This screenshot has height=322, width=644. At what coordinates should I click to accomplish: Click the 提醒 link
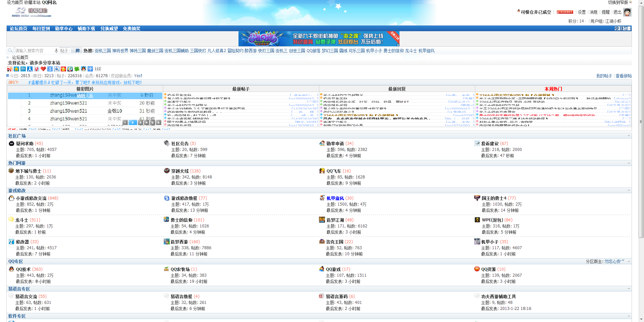coord(605,12)
